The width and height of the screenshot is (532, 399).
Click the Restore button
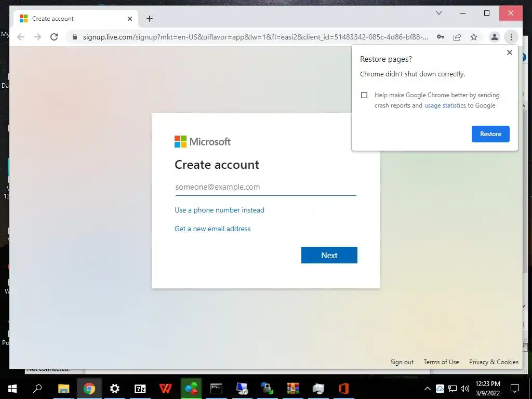(x=490, y=134)
